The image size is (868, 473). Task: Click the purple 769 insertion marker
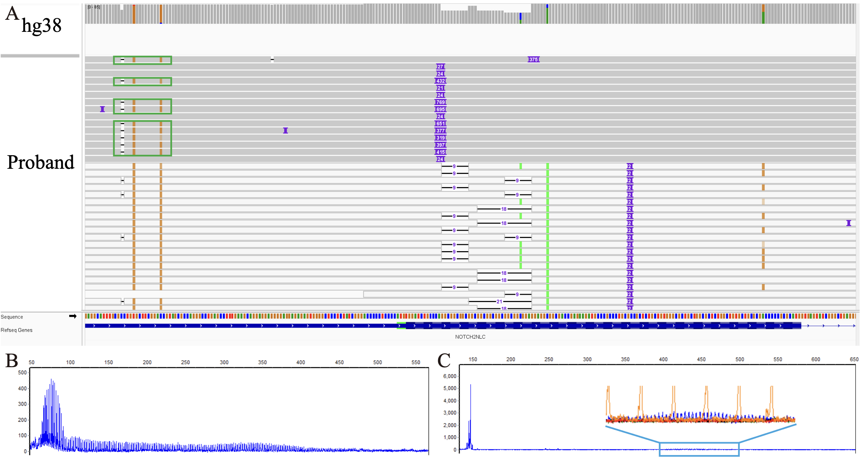(441, 102)
